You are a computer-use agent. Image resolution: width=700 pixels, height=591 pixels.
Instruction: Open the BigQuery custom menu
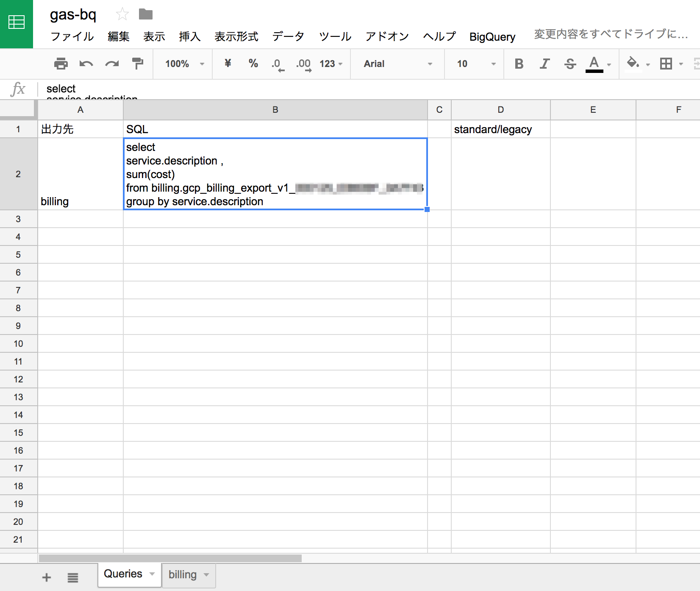pyautogui.click(x=492, y=37)
